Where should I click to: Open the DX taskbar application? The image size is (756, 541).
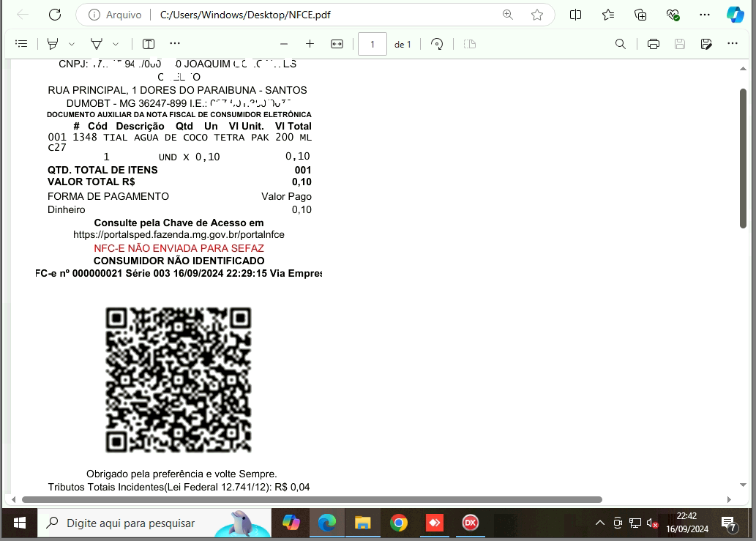coord(470,523)
